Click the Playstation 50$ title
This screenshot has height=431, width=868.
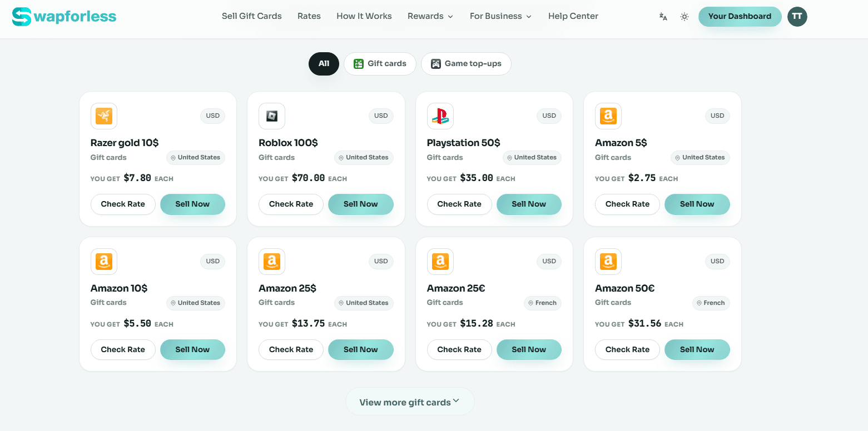pos(464,143)
